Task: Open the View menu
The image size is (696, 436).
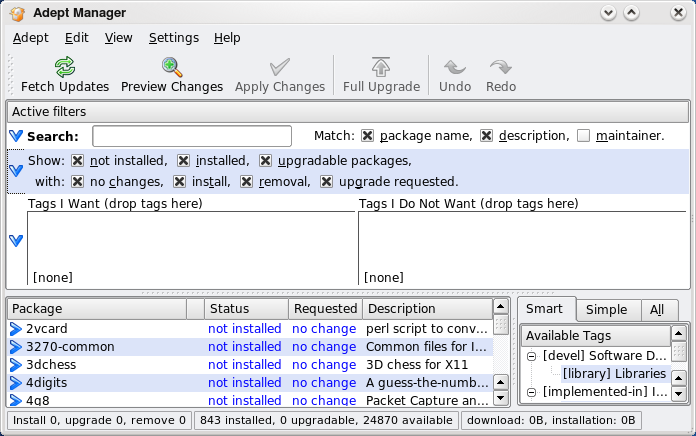Action: tap(119, 38)
